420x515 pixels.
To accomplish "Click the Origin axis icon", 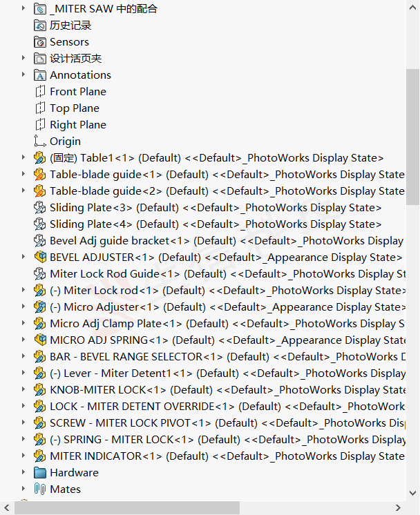I will pyautogui.click(x=40, y=142).
